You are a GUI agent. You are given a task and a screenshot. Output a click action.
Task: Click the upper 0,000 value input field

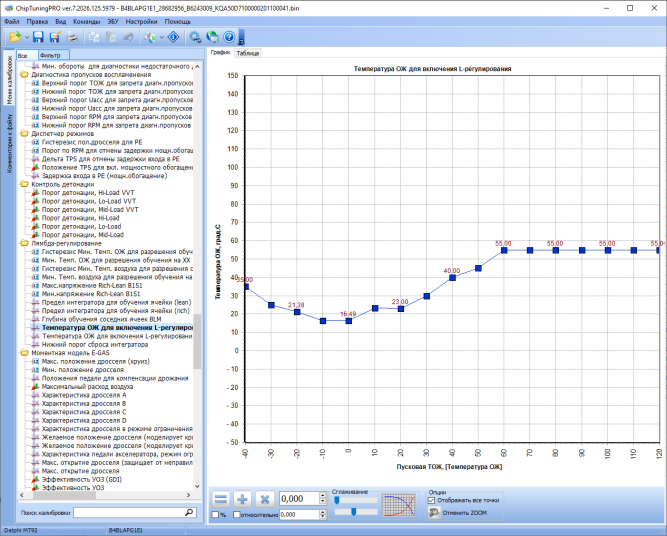point(299,499)
